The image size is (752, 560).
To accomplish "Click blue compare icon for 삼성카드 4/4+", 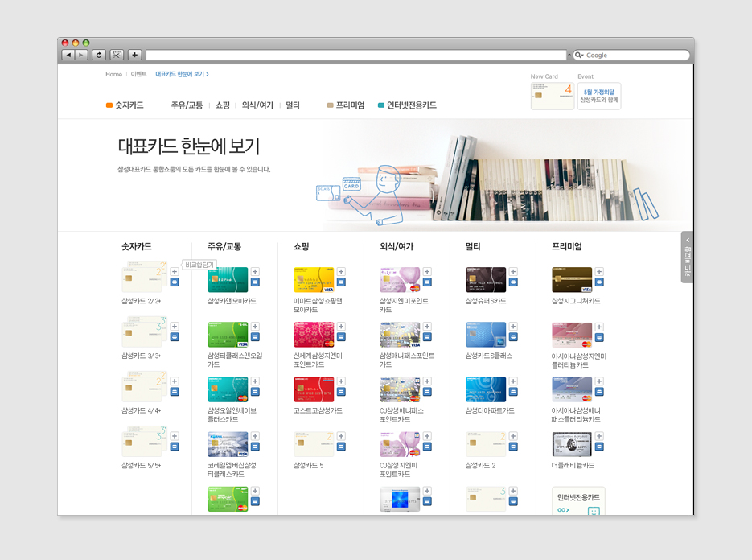I will coord(175,392).
